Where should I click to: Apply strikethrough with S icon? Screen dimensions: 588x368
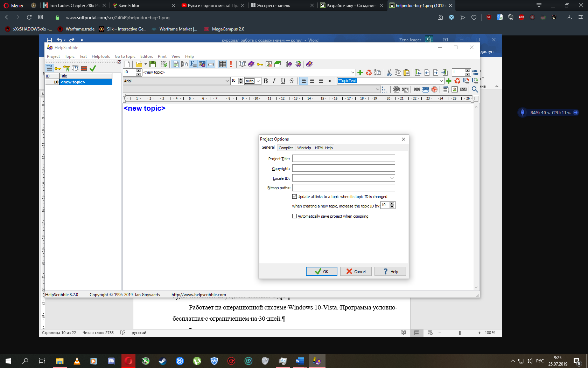click(x=292, y=81)
